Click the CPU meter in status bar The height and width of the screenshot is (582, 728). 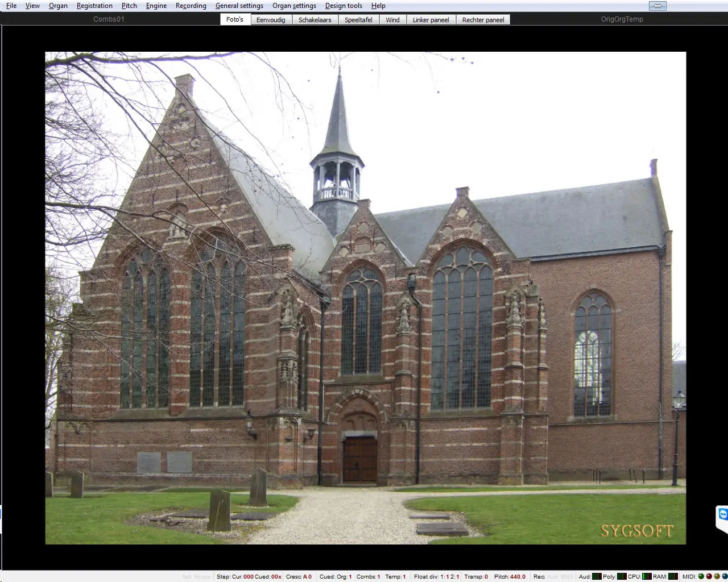[x=647, y=576]
